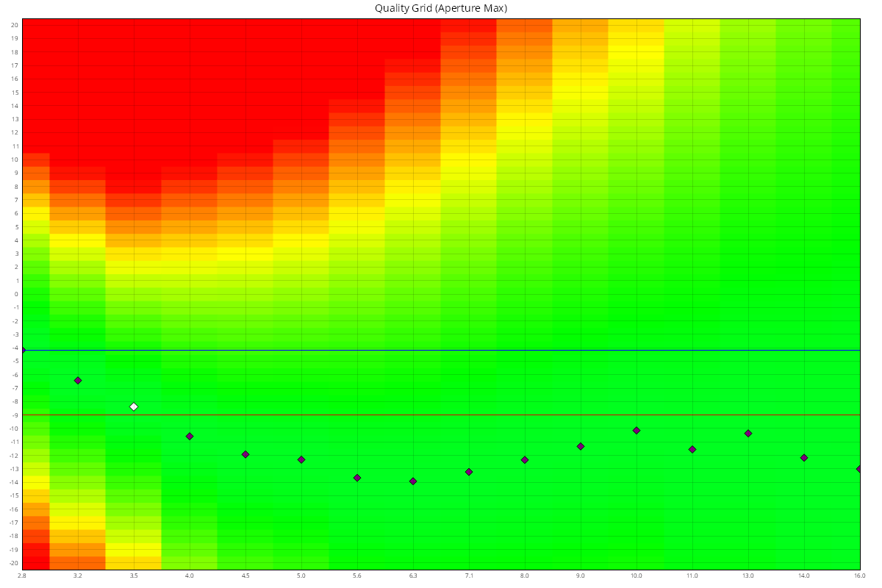Select the purple diamond marker at aperture 10.0
The height and width of the screenshot is (588, 882).
[637, 430]
